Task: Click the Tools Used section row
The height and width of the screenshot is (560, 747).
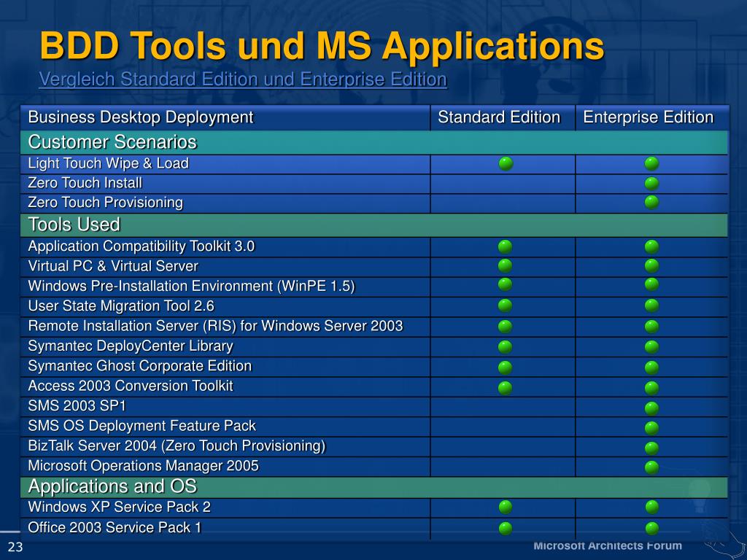Action: point(374,225)
